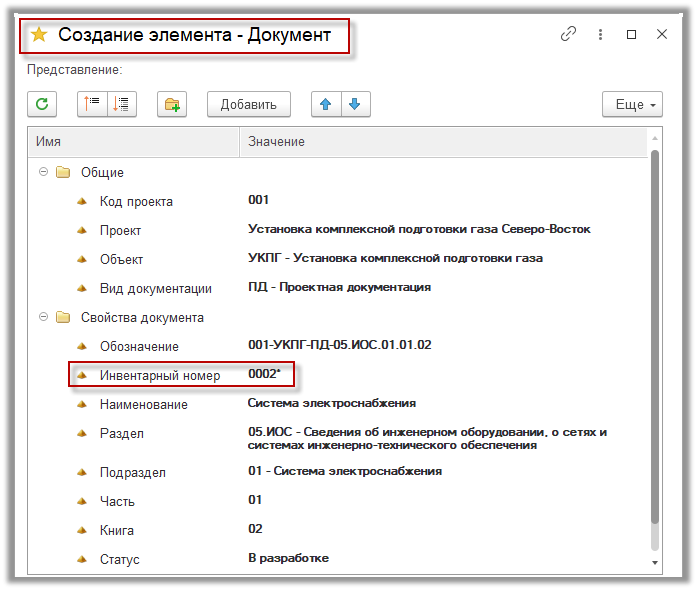The height and width of the screenshot is (590, 697).
Task: Click the Имя column header
Action: tap(134, 142)
